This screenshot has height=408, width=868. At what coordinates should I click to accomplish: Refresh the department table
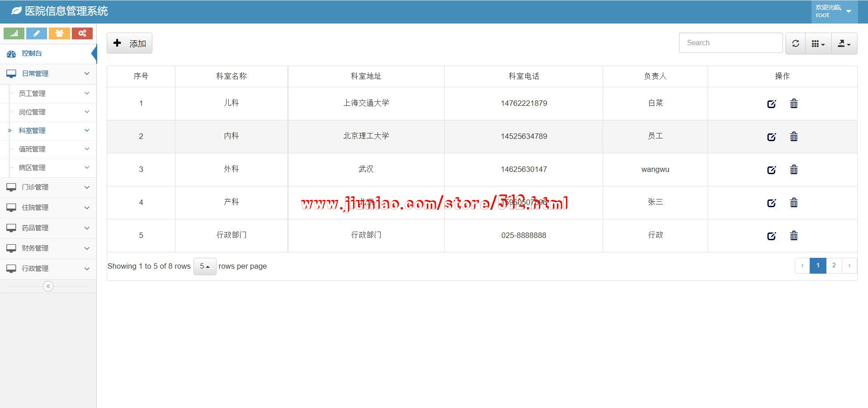pyautogui.click(x=796, y=43)
